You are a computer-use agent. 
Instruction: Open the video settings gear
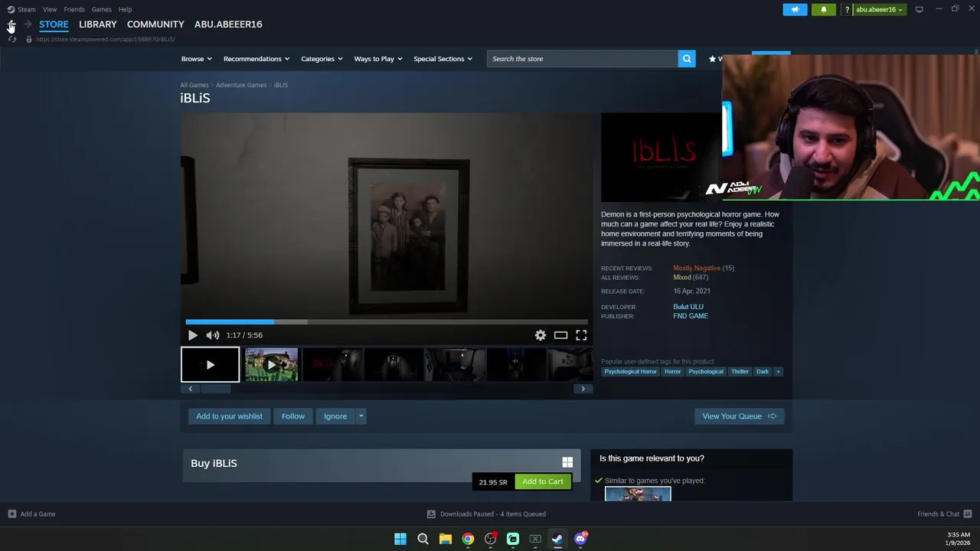pos(541,335)
